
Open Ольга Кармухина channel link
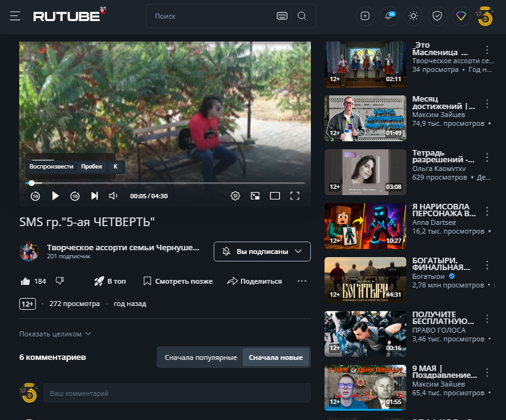tap(439, 168)
